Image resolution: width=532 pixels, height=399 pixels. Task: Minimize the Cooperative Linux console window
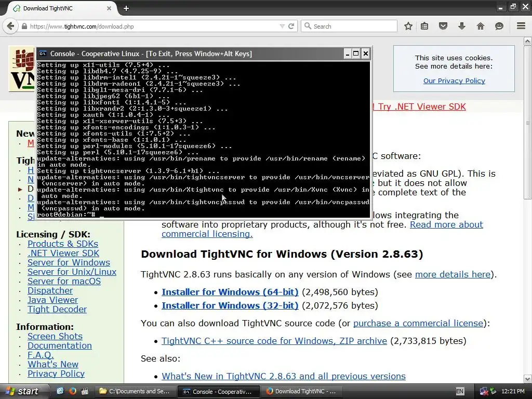tap(347, 54)
